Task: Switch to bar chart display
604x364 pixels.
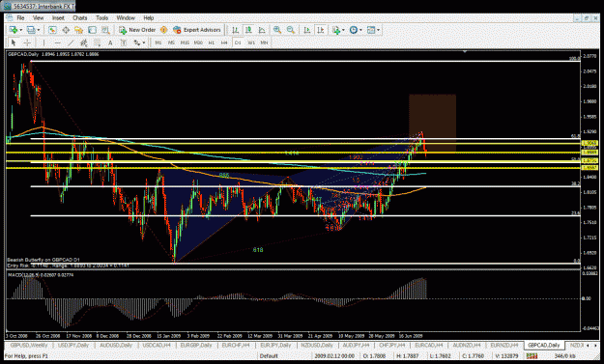Action: [x=235, y=30]
